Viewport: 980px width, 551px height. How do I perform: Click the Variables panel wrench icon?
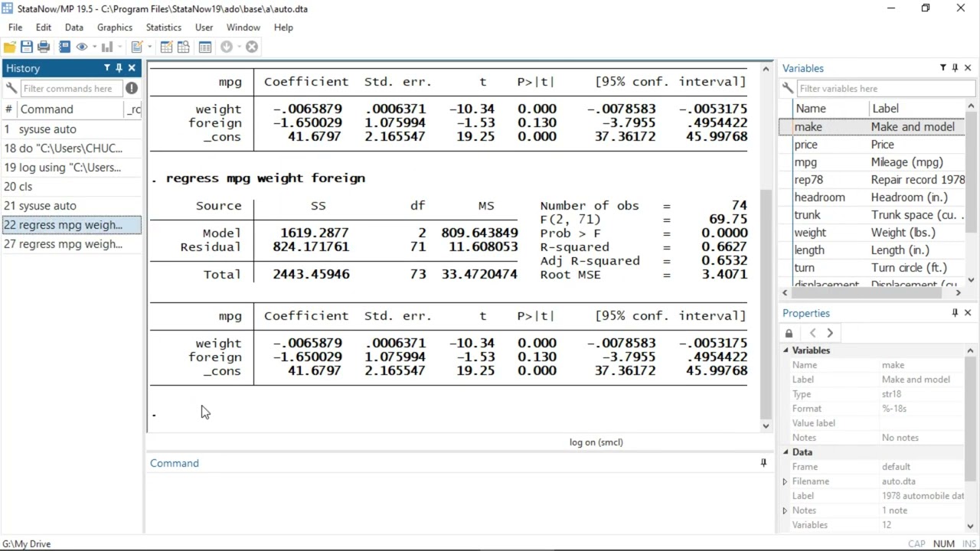coord(787,88)
